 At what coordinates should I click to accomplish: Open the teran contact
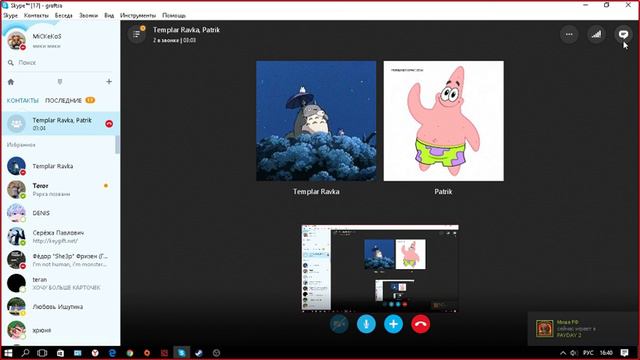click(x=60, y=283)
